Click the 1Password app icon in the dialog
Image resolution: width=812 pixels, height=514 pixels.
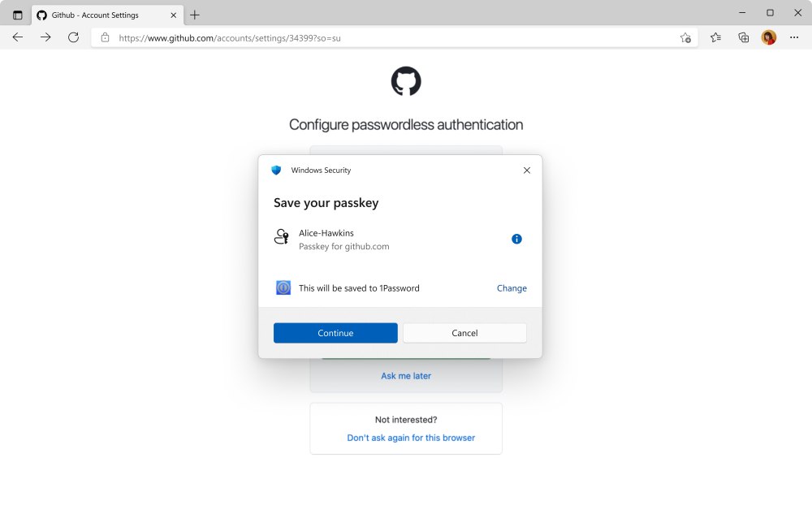pyautogui.click(x=283, y=287)
